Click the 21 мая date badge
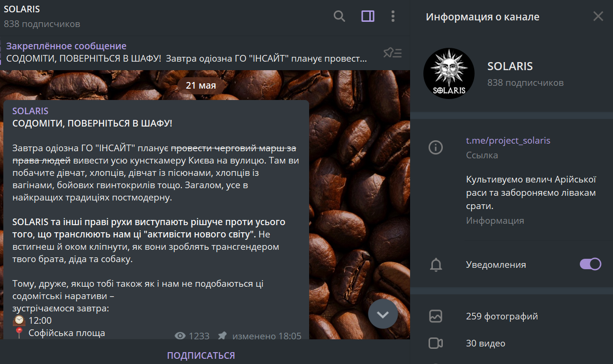The image size is (613, 364). coord(201,85)
